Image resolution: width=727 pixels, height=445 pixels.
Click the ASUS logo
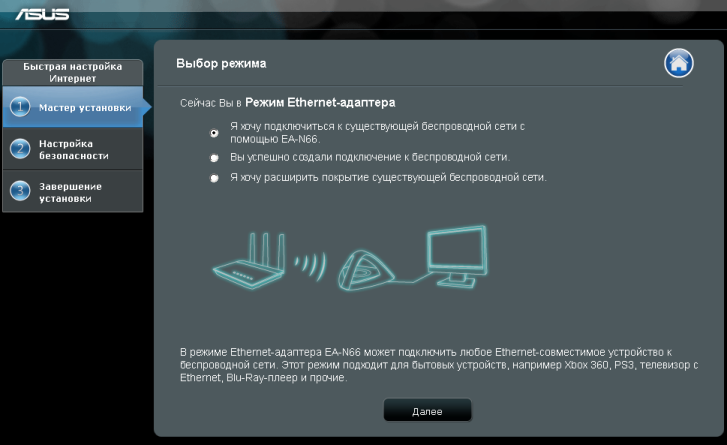[42, 15]
